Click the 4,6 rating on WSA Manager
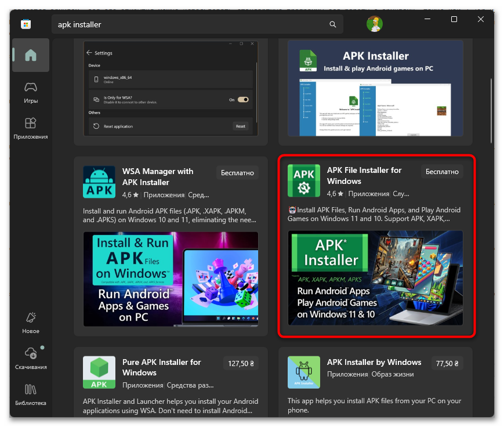Image resolution: width=504 pixels, height=427 pixels. [130, 195]
